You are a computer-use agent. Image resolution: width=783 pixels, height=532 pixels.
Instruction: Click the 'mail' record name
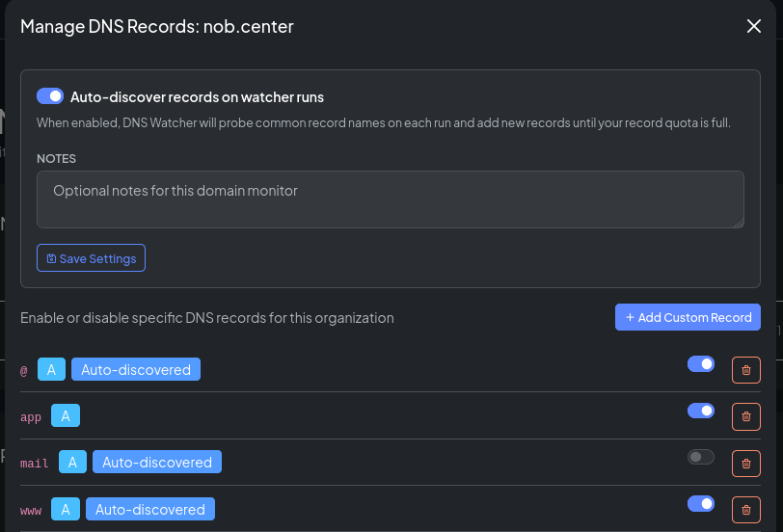point(34,464)
